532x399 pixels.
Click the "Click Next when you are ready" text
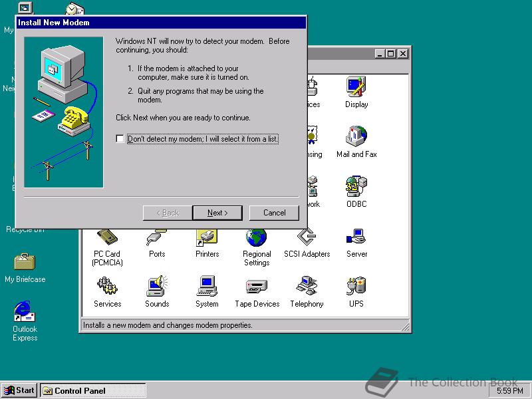(x=183, y=118)
